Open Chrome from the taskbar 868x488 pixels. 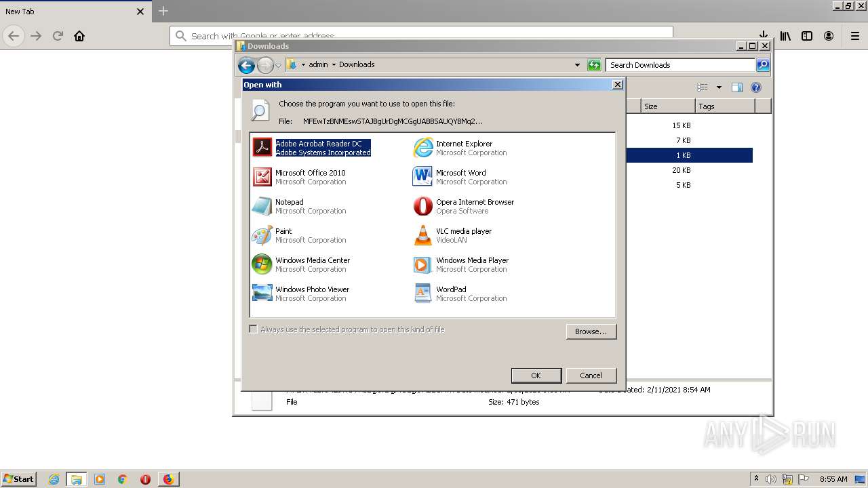122,479
